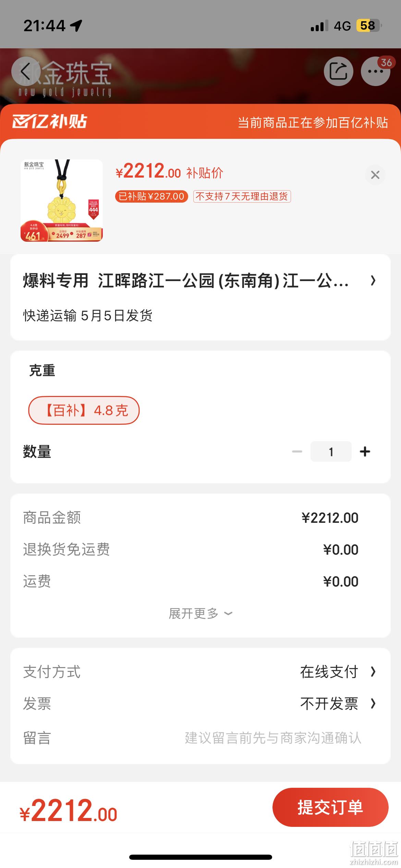Image resolution: width=401 pixels, height=868 pixels.
Task: Click the quantity number field
Action: coord(331,451)
